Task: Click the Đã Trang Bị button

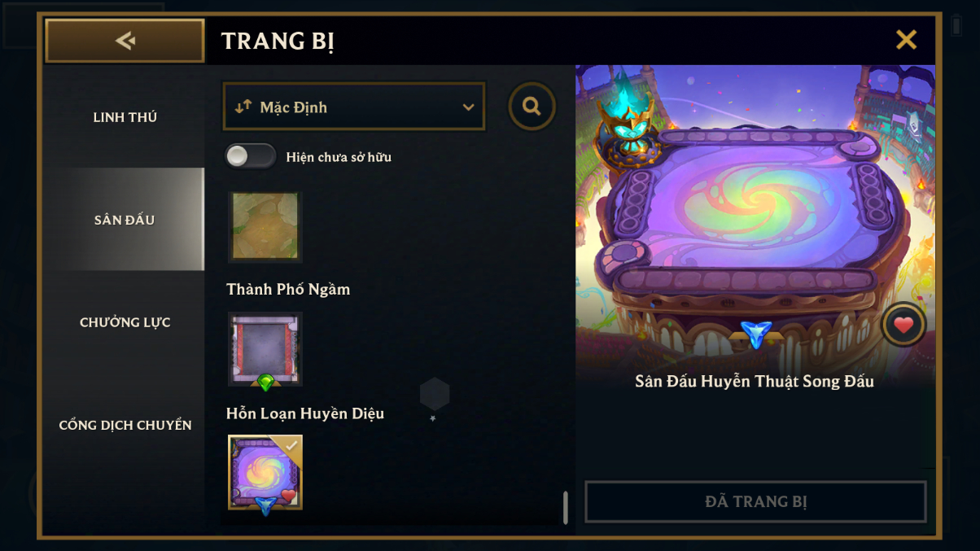Action: click(755, 501)
